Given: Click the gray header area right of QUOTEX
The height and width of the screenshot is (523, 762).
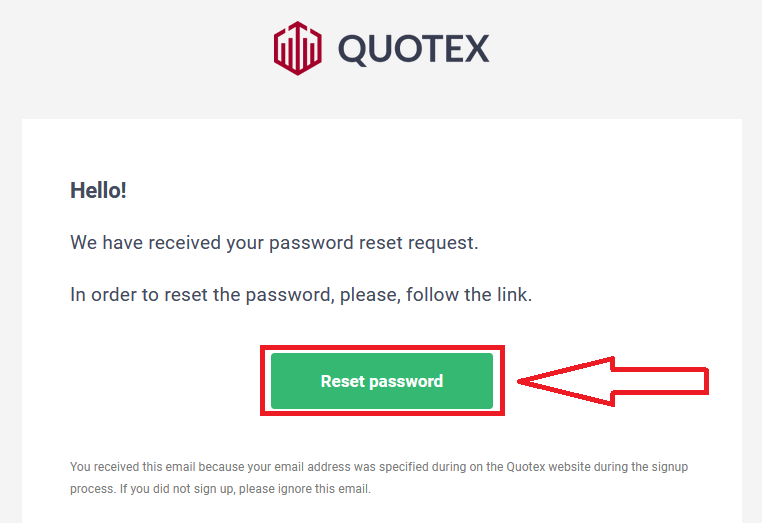Looking at the screenshot, I should point(620,50).
